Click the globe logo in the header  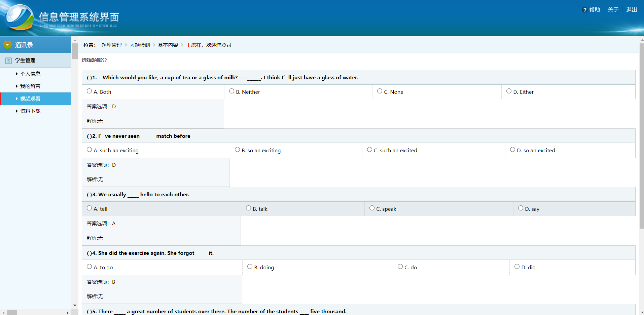[20, 18]
